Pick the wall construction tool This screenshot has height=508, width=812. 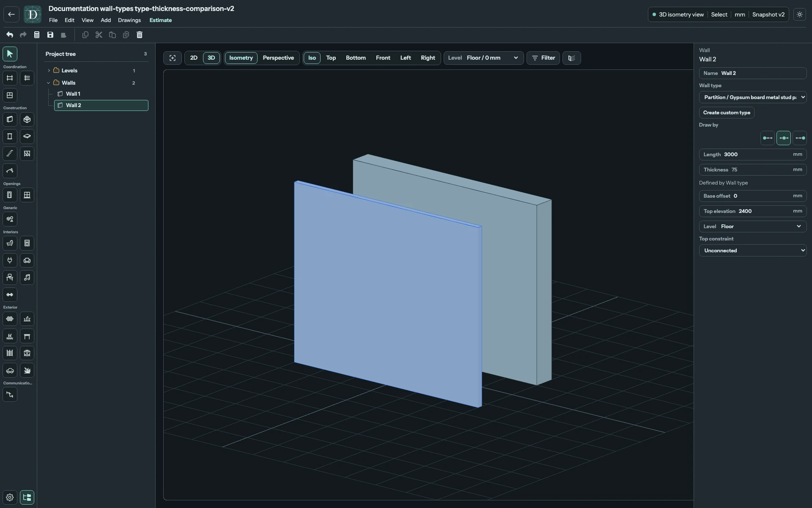click(10, 119)
